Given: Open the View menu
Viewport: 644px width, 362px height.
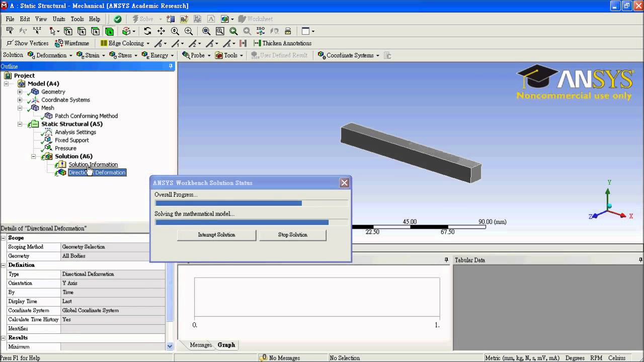Looking at the screenshot, I should (41, 19).
